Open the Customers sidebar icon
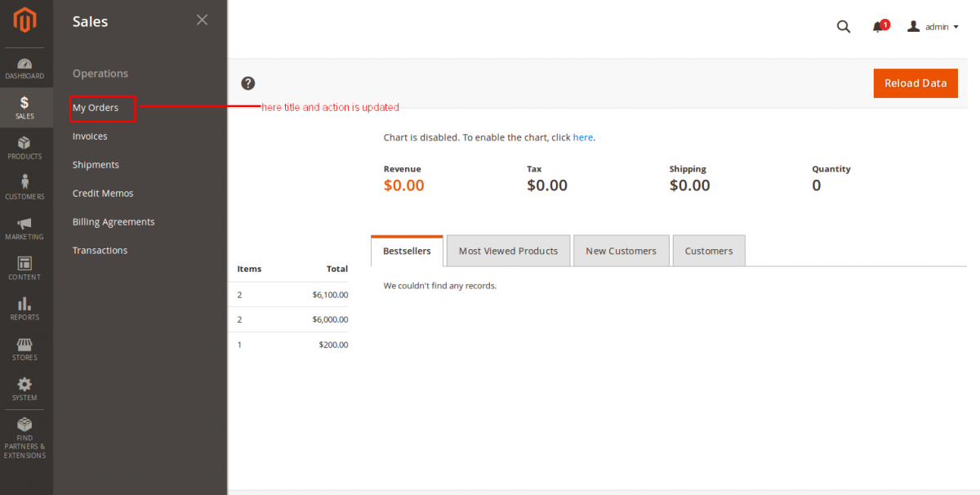Viewport: 980px width, 495px height. tap(24, 183)
